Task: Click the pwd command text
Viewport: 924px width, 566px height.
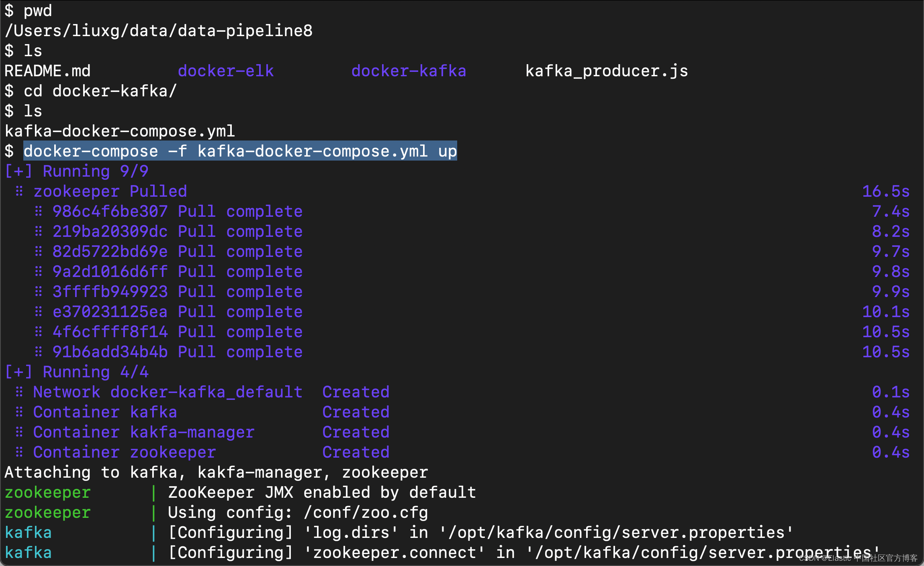Action: tap(38, 11)
